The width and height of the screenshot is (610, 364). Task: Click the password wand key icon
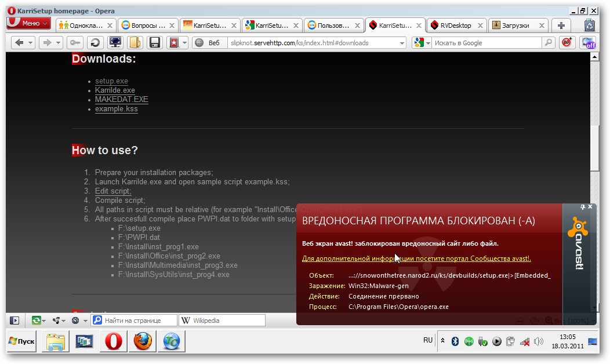pos(75,42)
